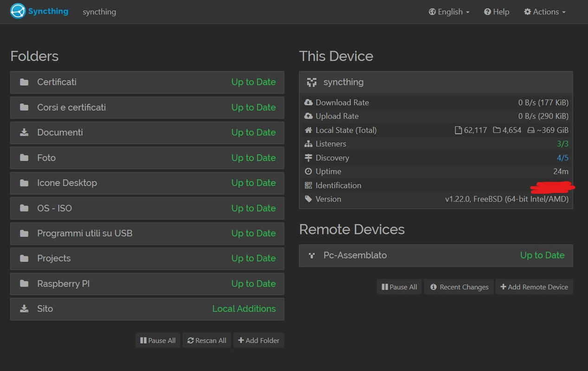
Task: Click the This Device heading
Action: tap(336, 56)
